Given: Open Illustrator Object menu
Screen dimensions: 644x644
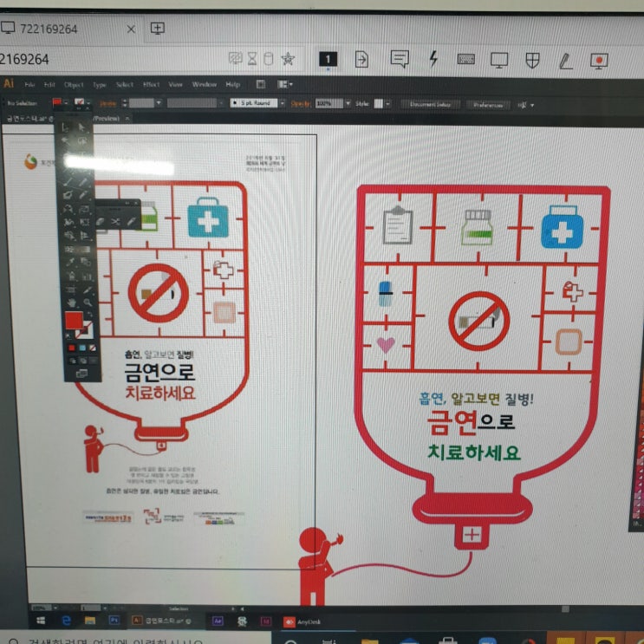Looking at the screenshot, I should pos(74,85).
